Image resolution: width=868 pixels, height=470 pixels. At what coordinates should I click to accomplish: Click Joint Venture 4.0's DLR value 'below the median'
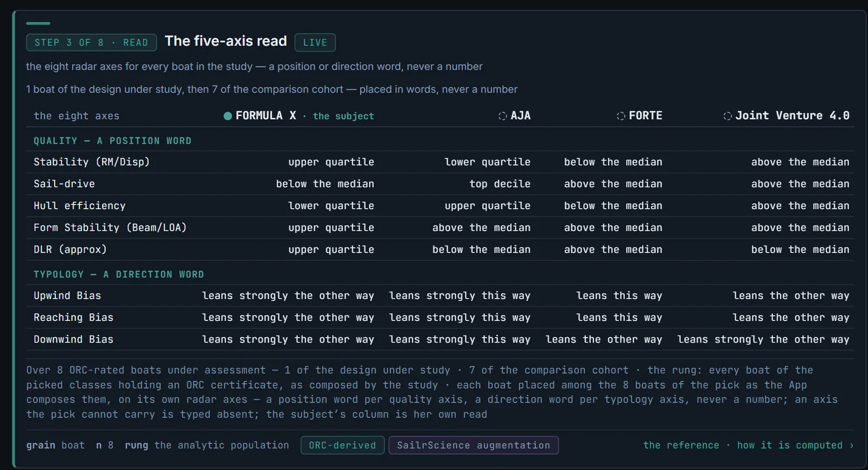click(800, 249)
